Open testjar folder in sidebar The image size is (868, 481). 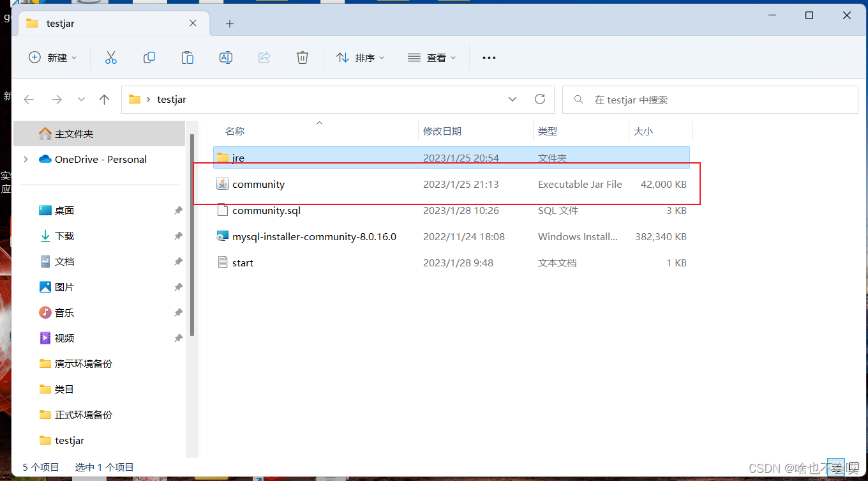[62, 440]
